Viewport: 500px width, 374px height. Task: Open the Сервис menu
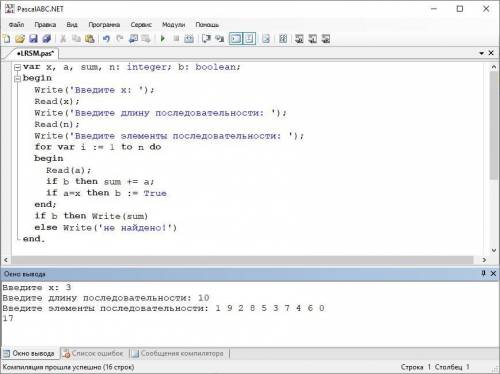141,25
